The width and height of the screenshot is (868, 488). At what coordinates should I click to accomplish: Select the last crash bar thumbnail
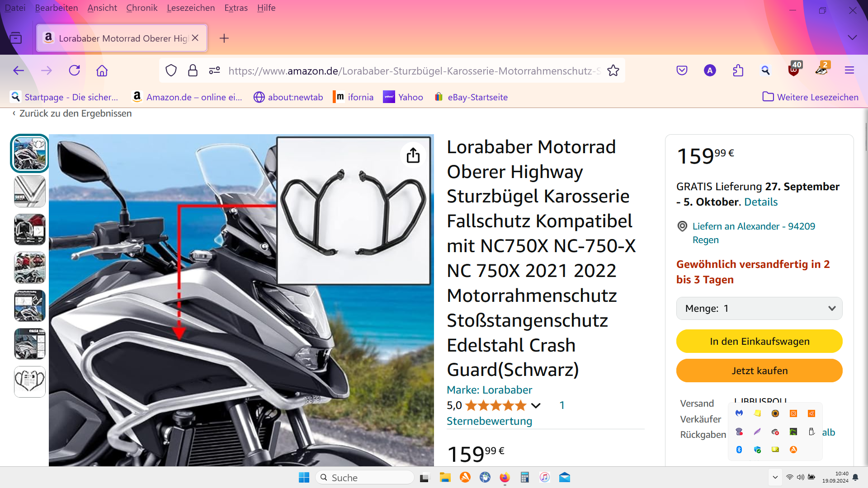[30, 382]
